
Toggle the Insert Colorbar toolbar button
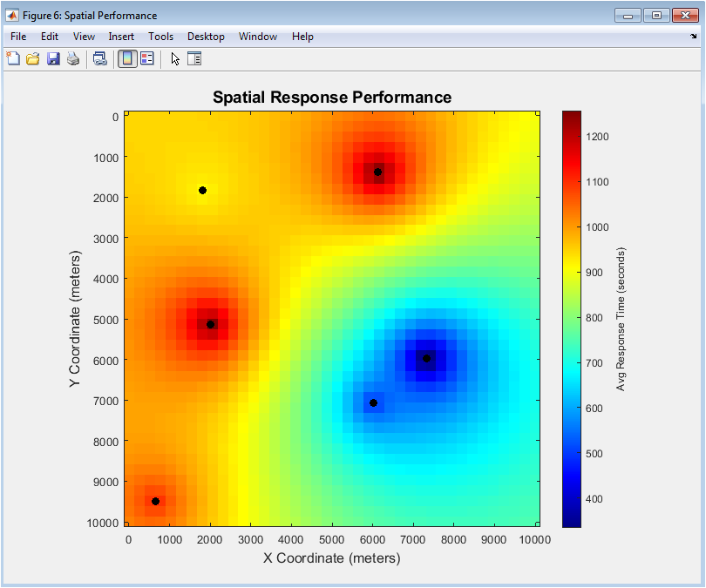tap(127, 59)
